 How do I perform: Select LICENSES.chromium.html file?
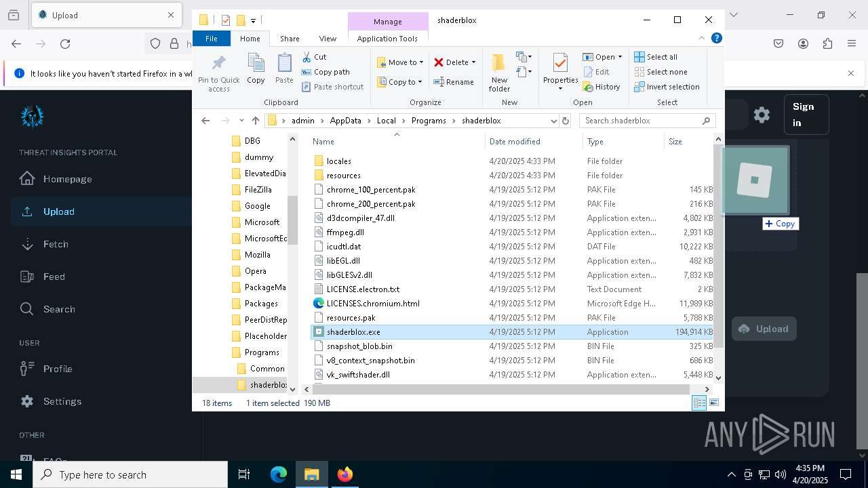tap(373, 304)
